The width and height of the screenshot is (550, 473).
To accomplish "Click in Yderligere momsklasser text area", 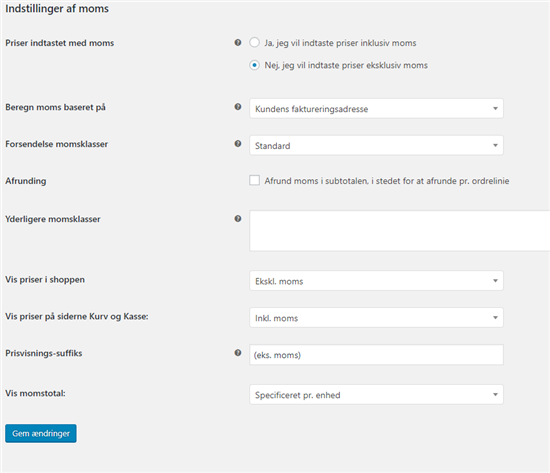I will [x=400, y=231].
